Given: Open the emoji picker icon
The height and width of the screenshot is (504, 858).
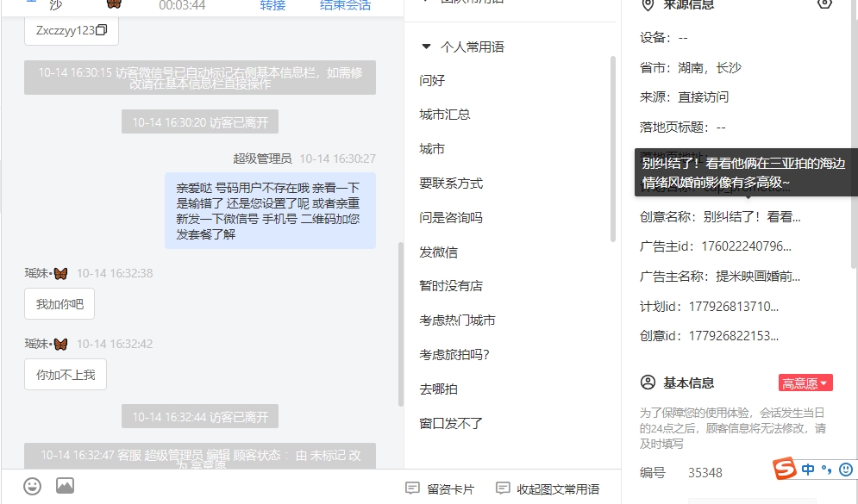Looking at the screenshot, I should point(32,485).
